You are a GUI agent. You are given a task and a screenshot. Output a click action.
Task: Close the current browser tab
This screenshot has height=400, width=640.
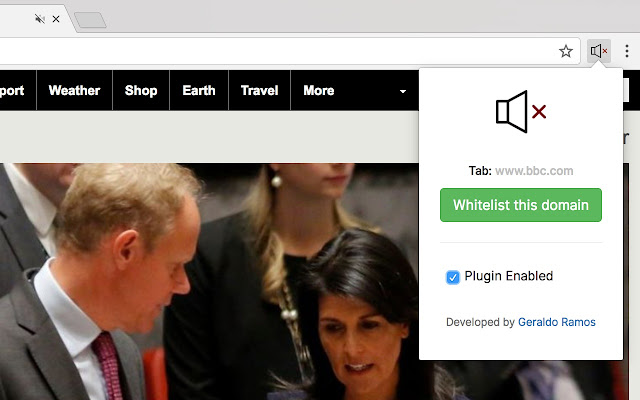coord(56,19)
